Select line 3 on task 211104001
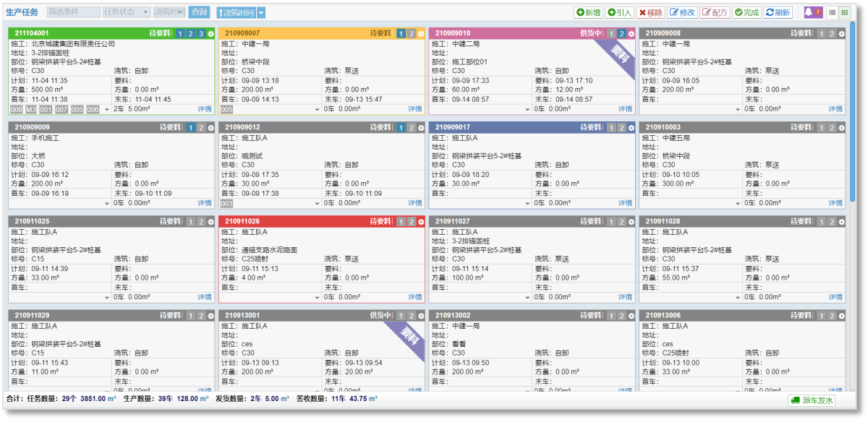The width and height of the screenshot is (868, 422). pos(201,33)
